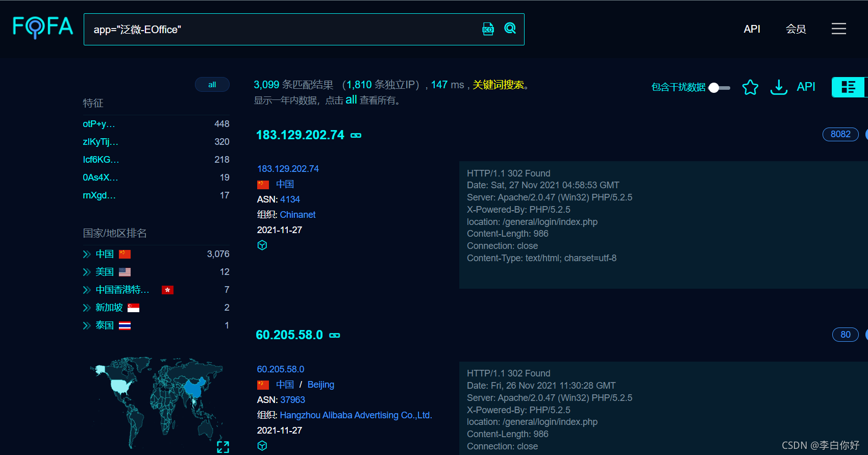Click the China flag for 60.205.58.0
868x455 pixels.
click(263, 385)
